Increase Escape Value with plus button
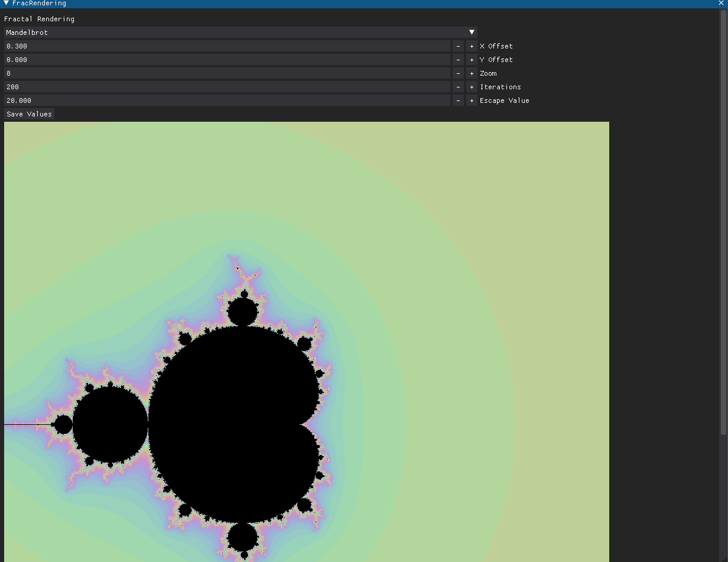728x562 pixels. [x=472, y=100]
